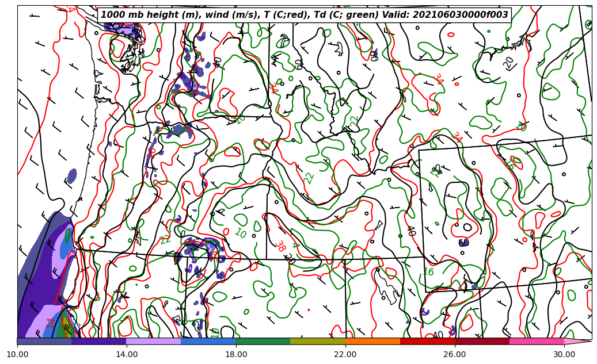
Task: Click the light lavender 14–16 colorbar segment
Action: click(x=154, y=341)
